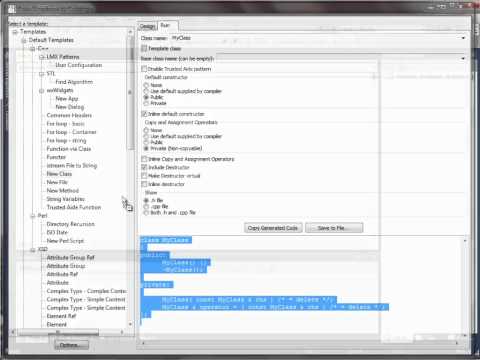Viewport: 480px width, 360px height.
Task: Select None under Default constructor
Action: (x=146, y=85)
